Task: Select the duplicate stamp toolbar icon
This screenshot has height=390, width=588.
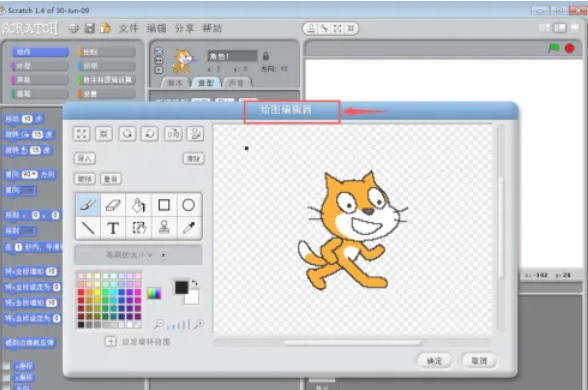Action: tap(311, 28)
